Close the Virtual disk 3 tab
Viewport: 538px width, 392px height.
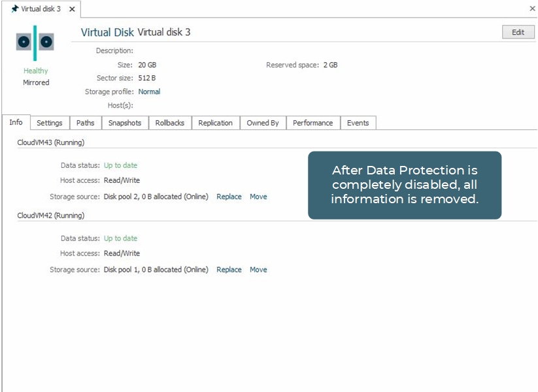click(73, 9)
